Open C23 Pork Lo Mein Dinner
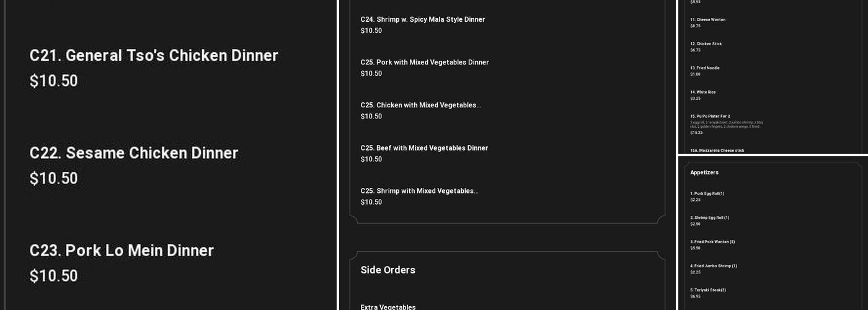868x310 pixels. pyautogui.click(x=122, y=250)
